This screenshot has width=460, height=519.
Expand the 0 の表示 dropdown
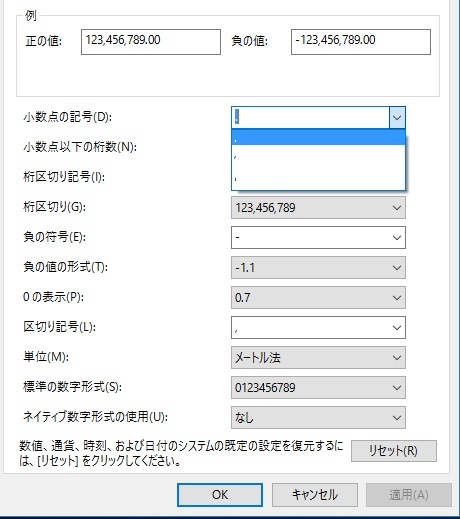point(318,298)
